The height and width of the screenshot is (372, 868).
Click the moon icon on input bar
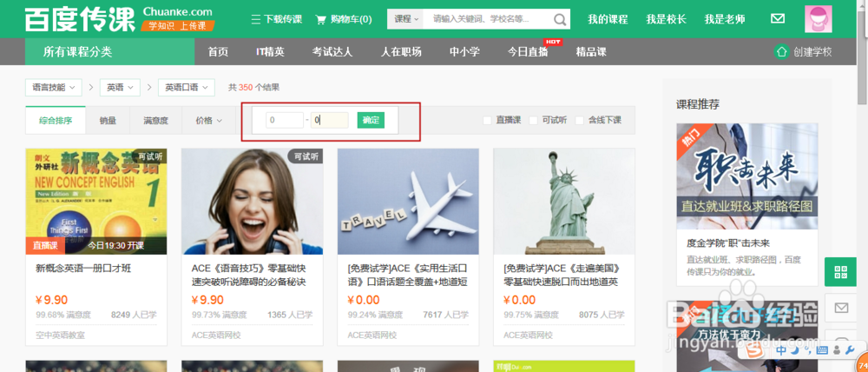pos(793,350)
